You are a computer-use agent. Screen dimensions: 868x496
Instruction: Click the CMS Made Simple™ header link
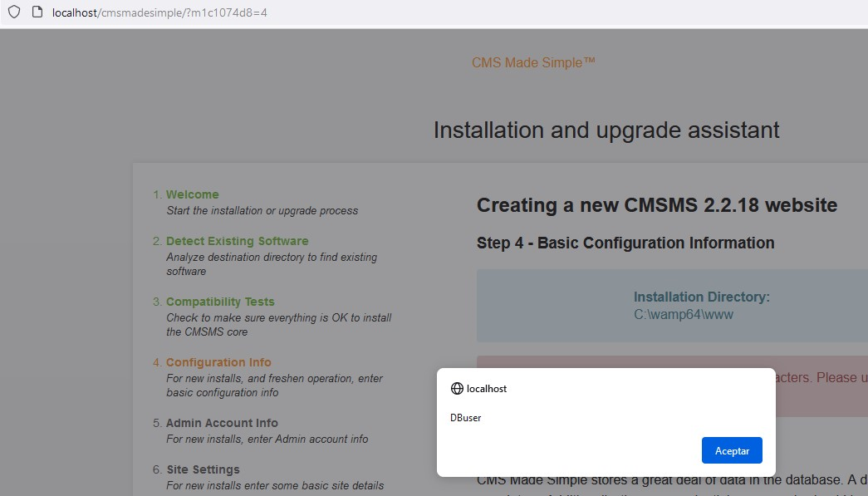533,62
